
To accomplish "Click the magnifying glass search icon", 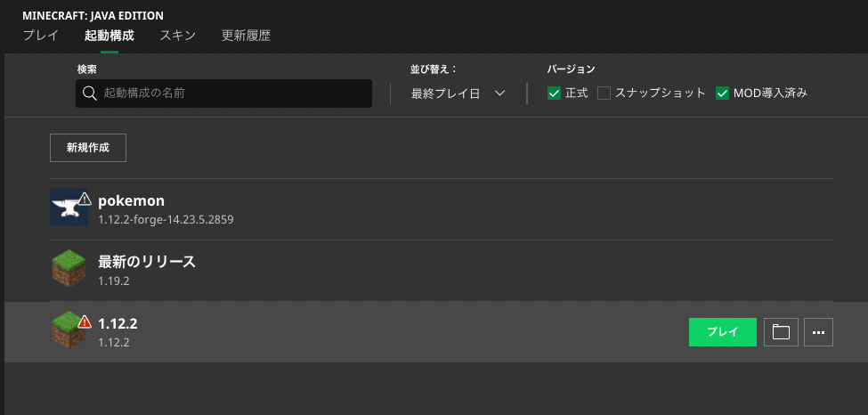I will point(90,94).
